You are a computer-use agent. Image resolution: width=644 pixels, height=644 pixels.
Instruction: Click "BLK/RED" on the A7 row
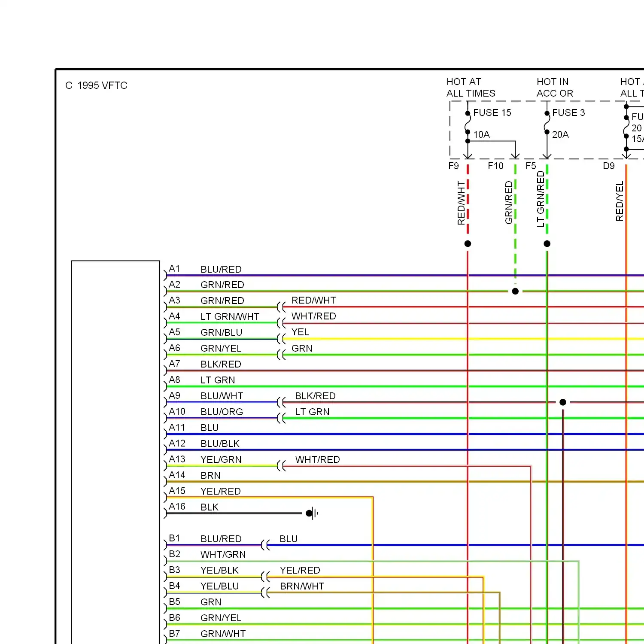click(x=221, y=364)
